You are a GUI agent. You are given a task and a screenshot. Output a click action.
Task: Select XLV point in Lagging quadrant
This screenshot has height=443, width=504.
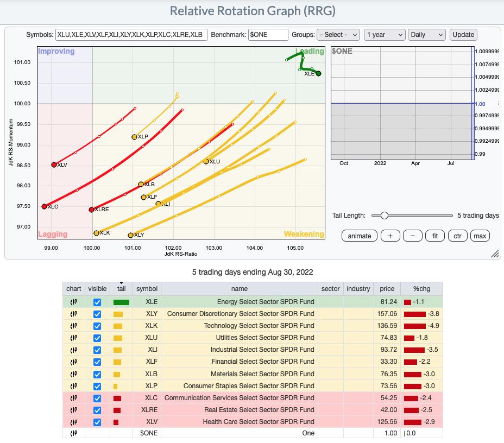(54, 165)
